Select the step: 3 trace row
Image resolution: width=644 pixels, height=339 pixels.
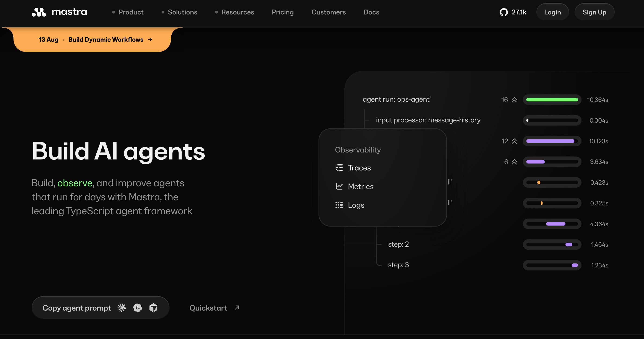(x=398, y=265)
